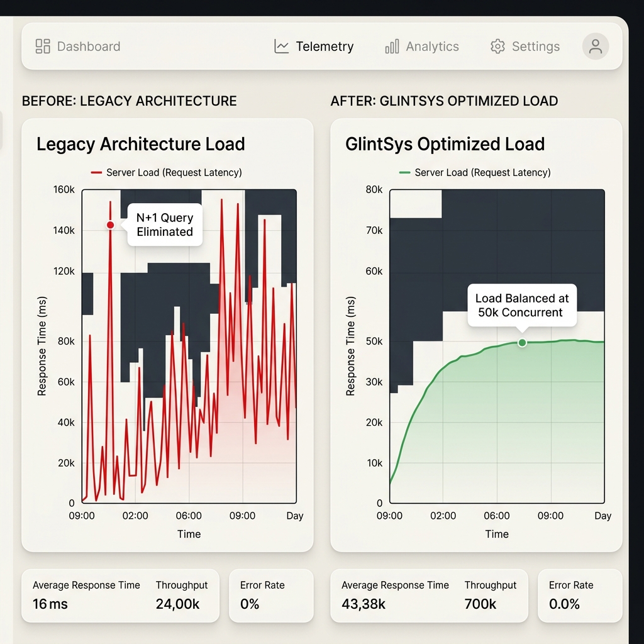Select the Dashboard grid icon
This screenshot has height=644, width=644.
coord(42,46)
